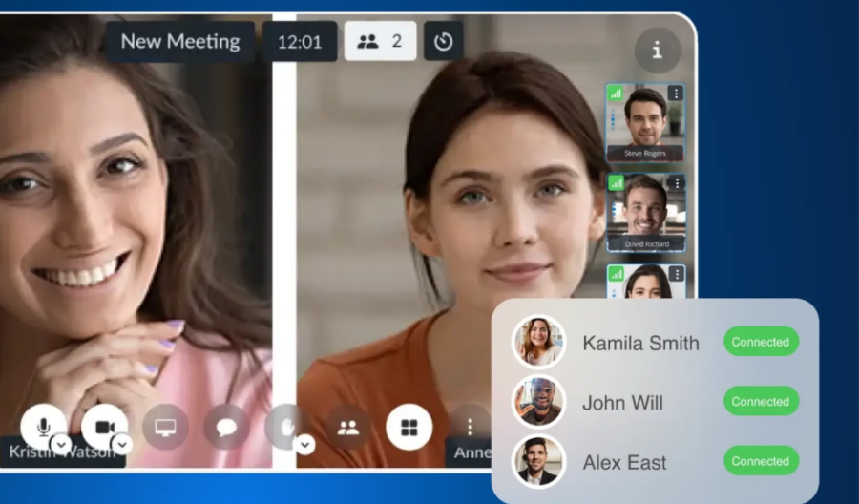Turn off the camera button
Image resolution: width=859 pixels, height=504 pixels.
(105, 427)
